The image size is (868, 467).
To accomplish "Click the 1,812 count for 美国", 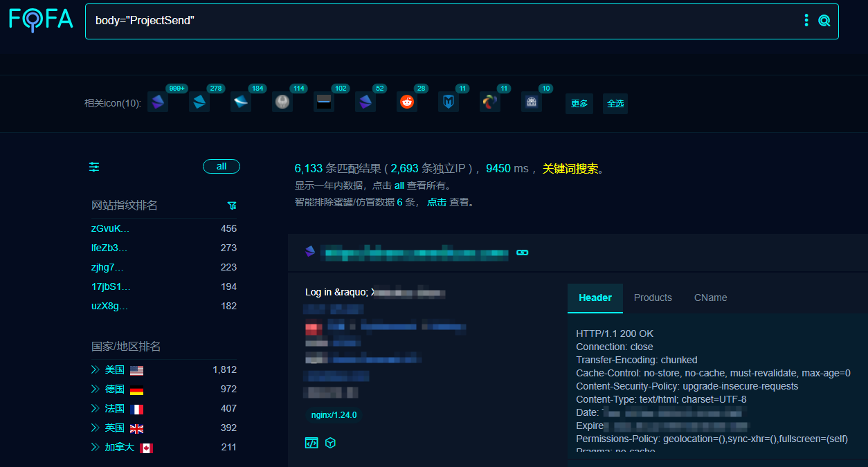I will (x=225, y=369).
